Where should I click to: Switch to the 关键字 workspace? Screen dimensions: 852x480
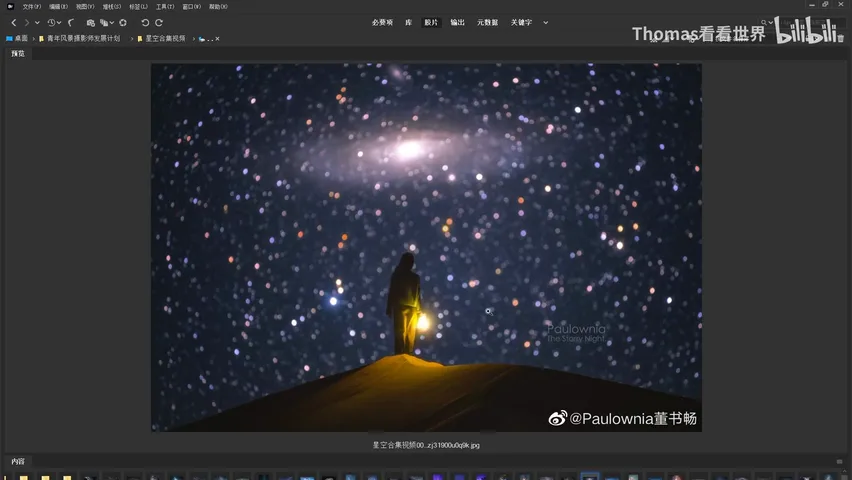click(x=521, y=22)
